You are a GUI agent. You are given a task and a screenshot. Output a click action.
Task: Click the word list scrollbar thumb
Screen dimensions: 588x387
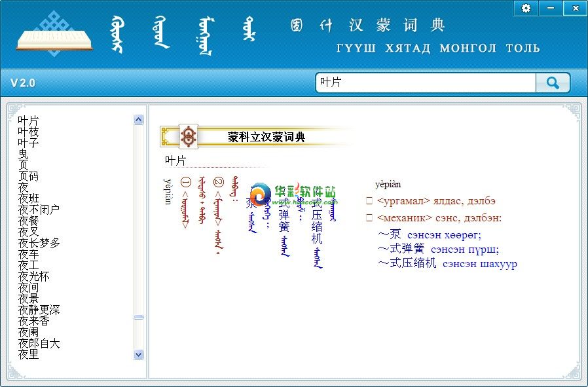tap(138, 317)
